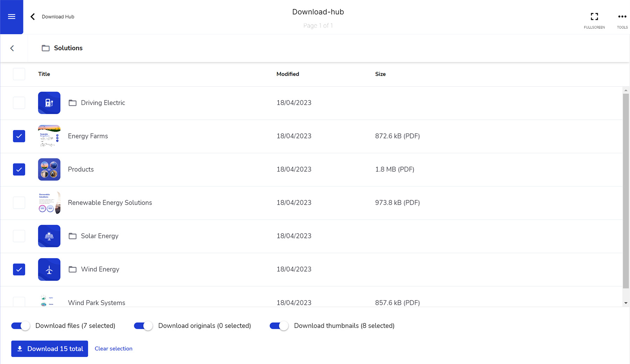
Task: Click the Fullscreen icon
Action: point(594,16)
